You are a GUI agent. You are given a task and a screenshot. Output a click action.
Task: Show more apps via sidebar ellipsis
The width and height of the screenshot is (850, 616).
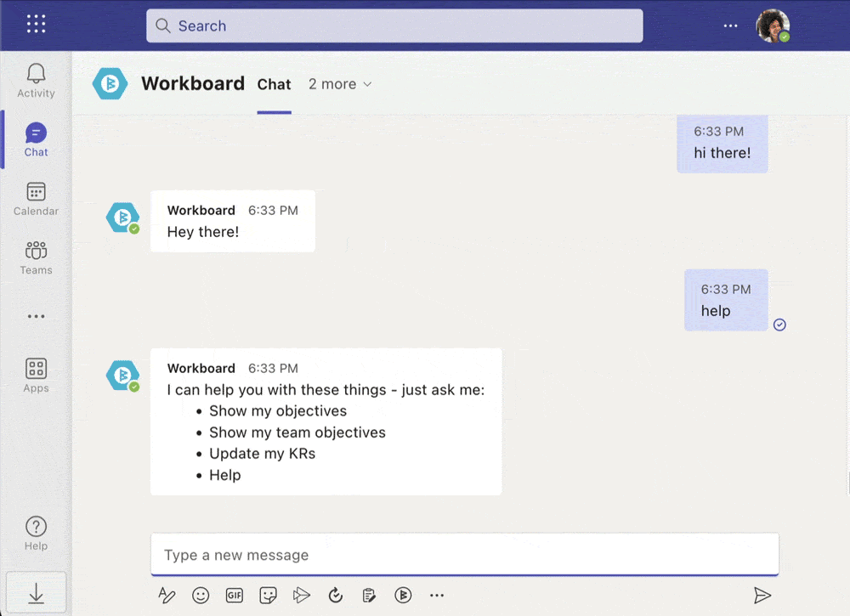36,316
